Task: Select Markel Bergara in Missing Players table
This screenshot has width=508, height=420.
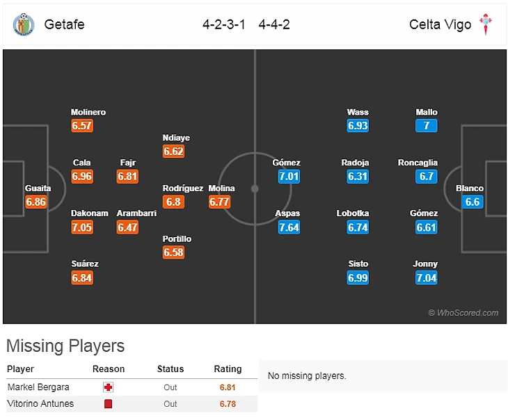Action: pyautogui.click(x=38, y=387)
